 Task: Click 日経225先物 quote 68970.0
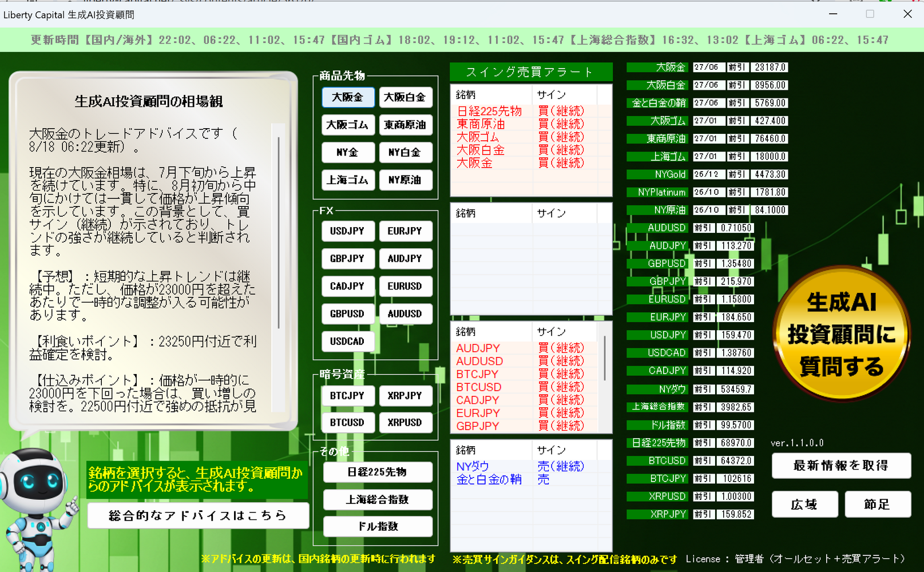point(736,443)
